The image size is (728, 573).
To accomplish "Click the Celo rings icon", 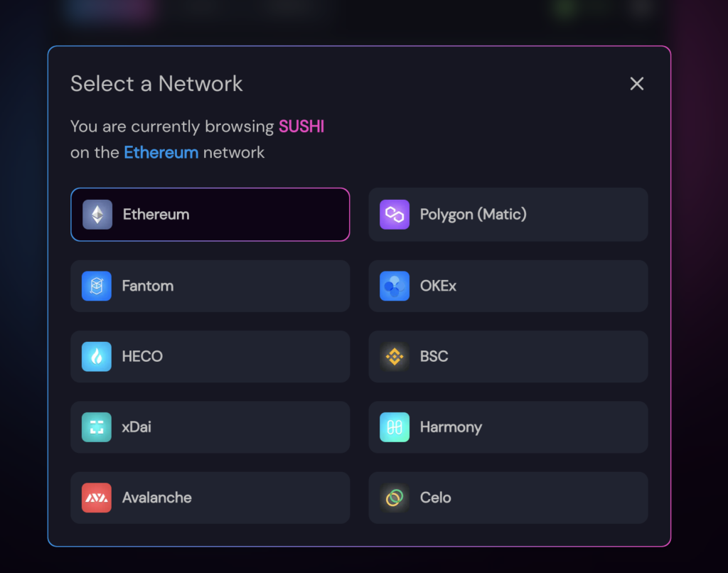I will point(395,498).
